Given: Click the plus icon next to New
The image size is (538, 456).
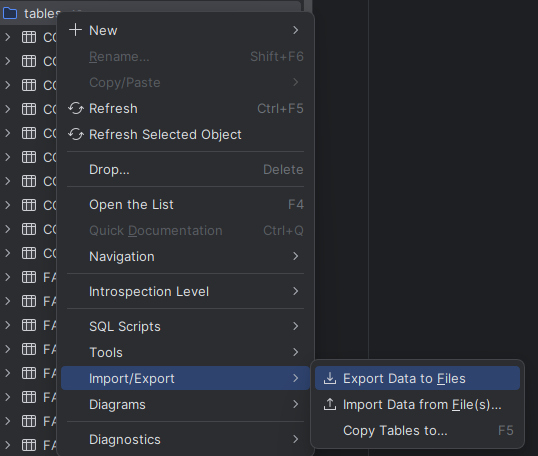Looking at the screenshot, I should coord(75,30).
